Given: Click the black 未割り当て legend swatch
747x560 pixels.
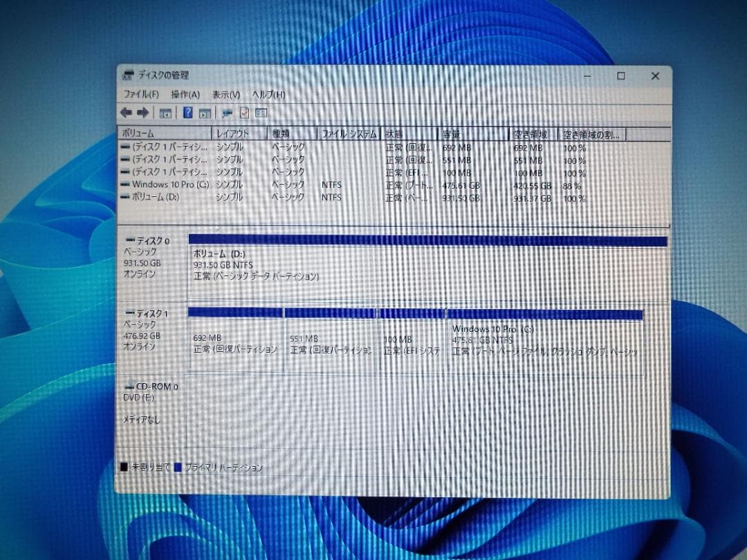Looking at the screenshot, I should [124, 467].
